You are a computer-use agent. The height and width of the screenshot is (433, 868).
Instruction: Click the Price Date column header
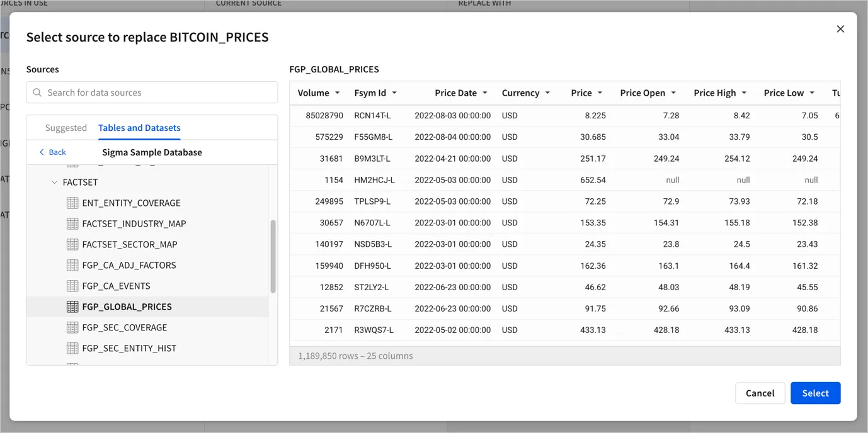pyautogui.click(x=455, y=93)
